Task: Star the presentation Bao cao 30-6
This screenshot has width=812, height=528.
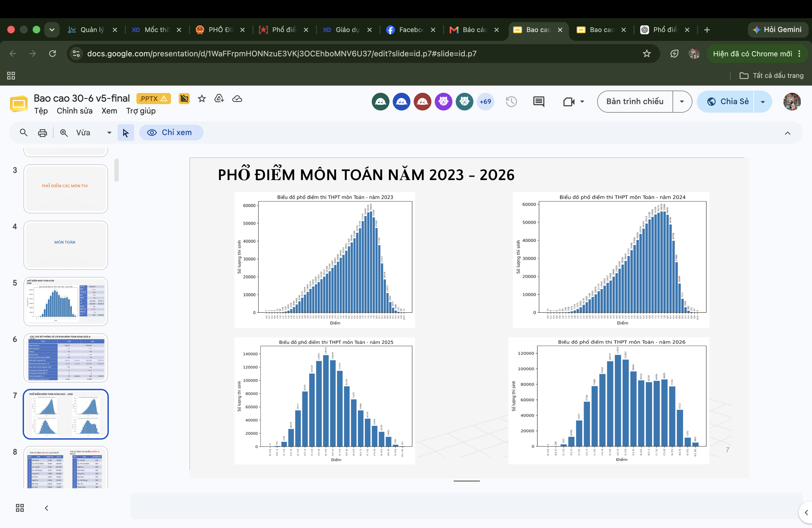Action: click(x=202, y=99)
